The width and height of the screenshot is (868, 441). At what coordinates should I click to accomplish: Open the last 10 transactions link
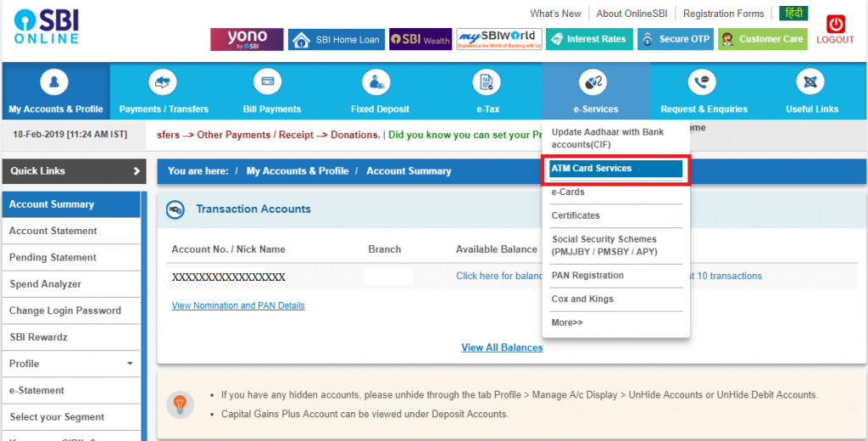point(725,276)
